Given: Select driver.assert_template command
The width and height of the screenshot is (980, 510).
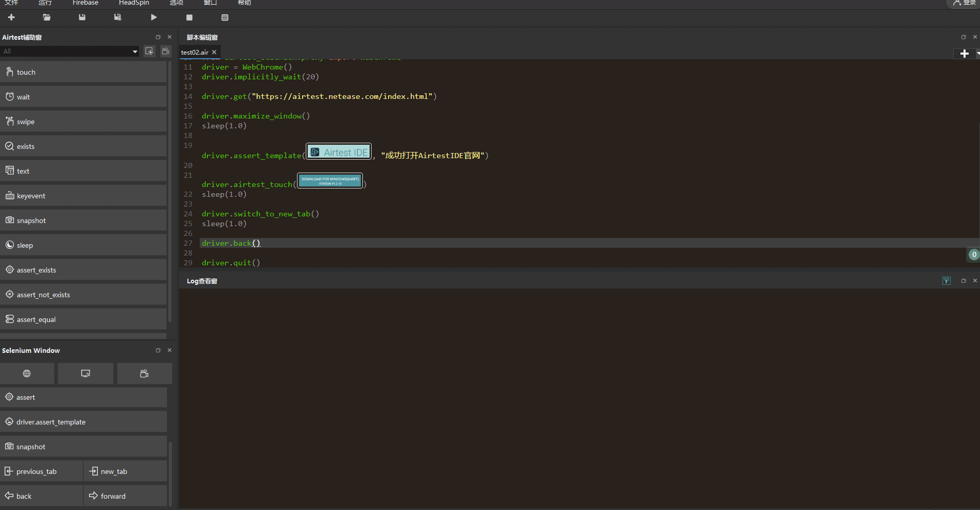Looking at the screenshot, I should point(83,422).
